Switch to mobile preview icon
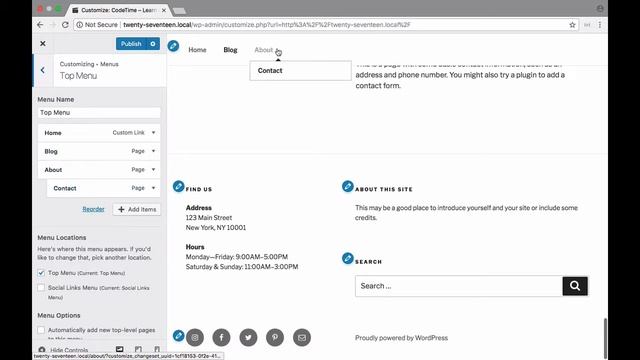The image size is (640, 360). click(x=157, y=349)
